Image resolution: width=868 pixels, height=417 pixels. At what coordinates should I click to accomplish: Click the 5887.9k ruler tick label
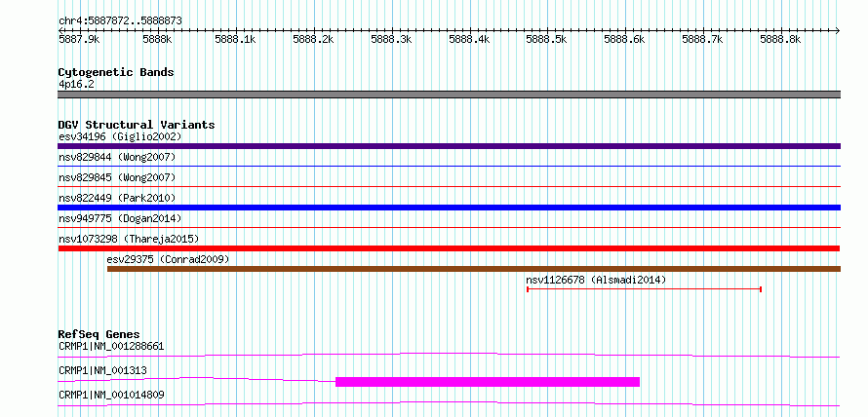click(79, 40)
